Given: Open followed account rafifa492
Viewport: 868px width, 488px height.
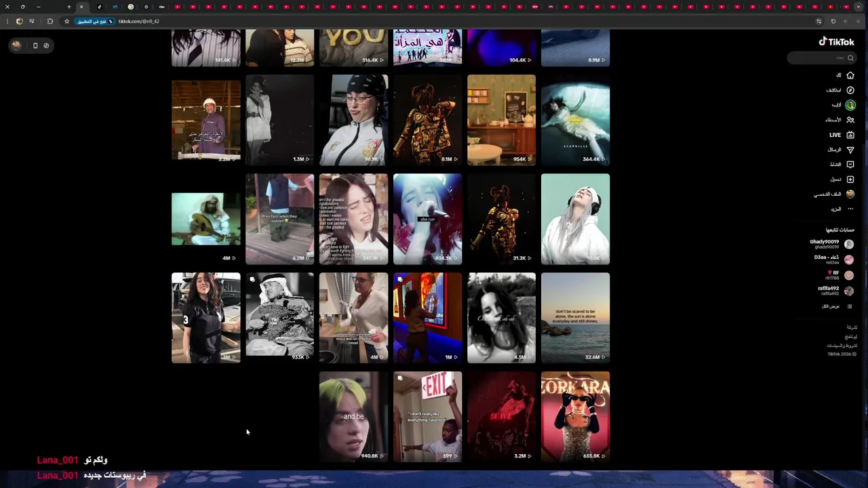Looking at the screenshot, I should 835,291.
